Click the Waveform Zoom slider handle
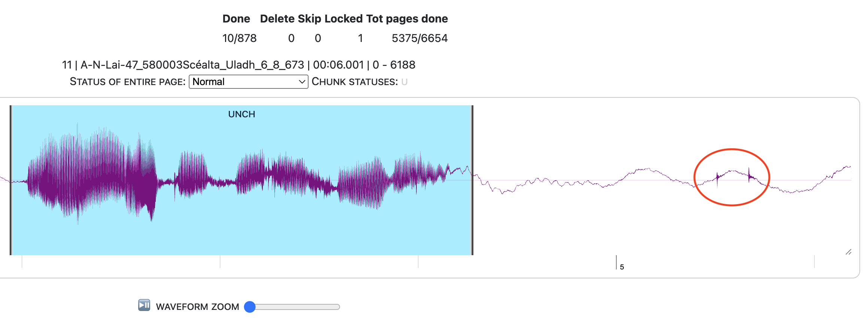868x335 pixels. pos(250,307)
